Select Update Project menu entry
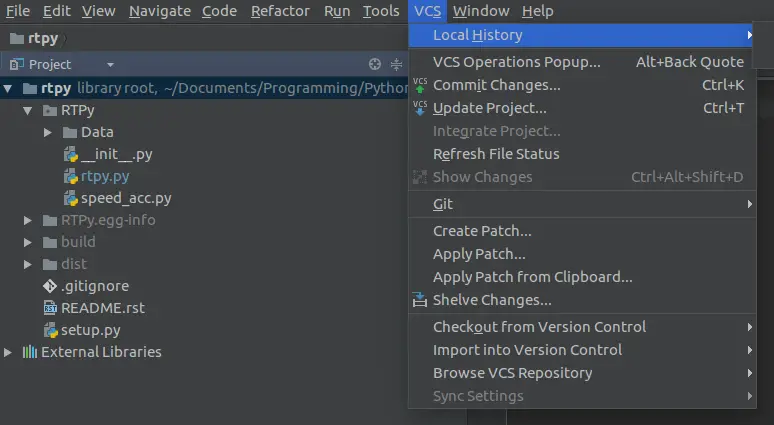 pos(582,108)
